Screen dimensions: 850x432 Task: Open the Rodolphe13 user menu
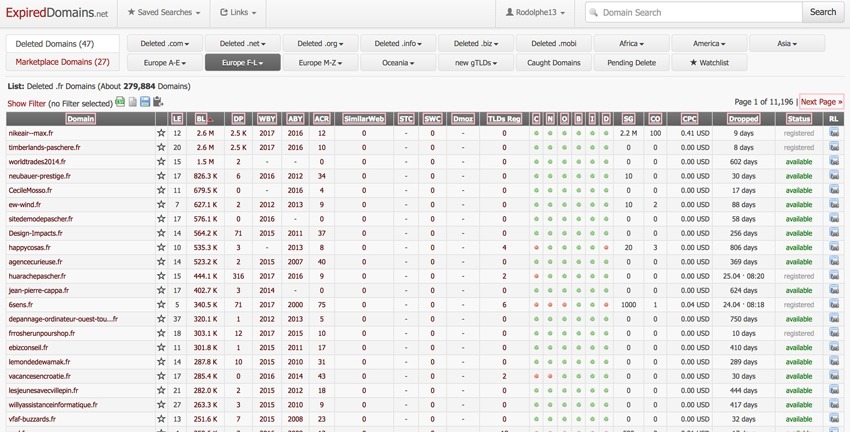535,12
